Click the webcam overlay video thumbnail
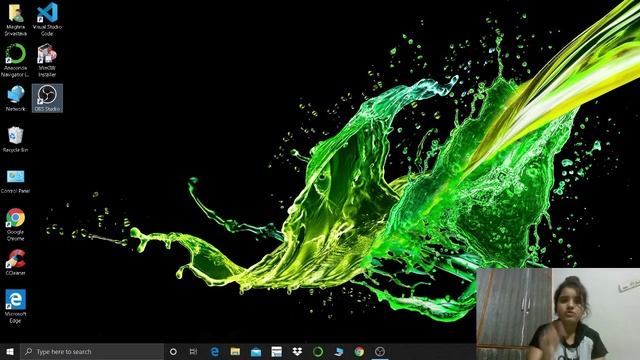Image resolution: width=640 pixels, height=360 pixels. pyautogui.click(x=558, y=314)
